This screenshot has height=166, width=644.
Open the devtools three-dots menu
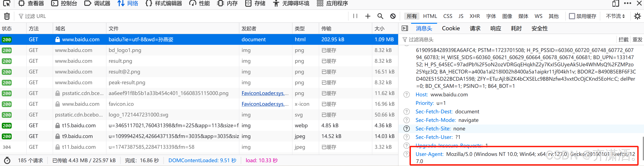click(x=627, y=3)
